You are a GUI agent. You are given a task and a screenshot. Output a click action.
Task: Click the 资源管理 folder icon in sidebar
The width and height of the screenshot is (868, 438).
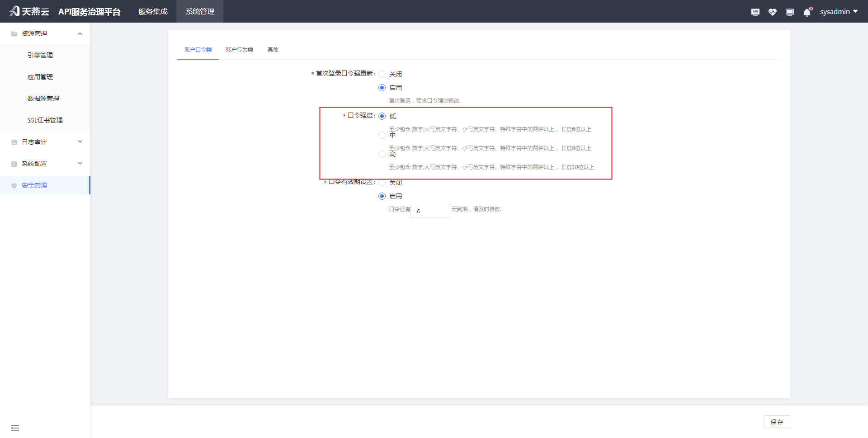14,33
